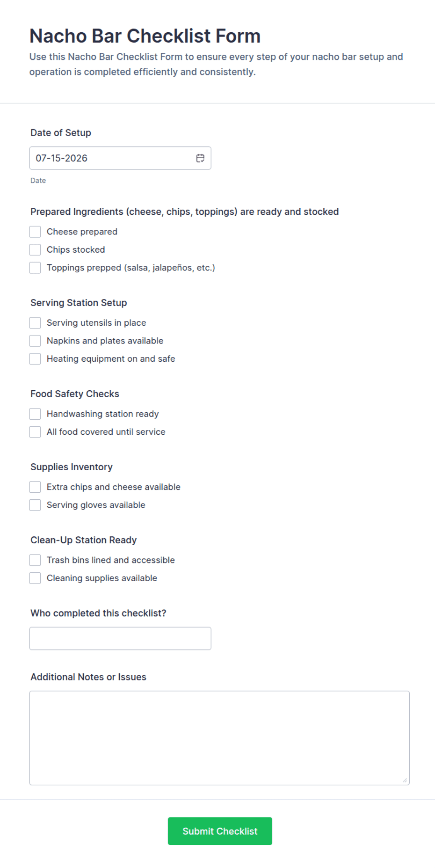Check Napkins and plates available
Viewport: 435px width, 868px height.
click(x=35, y=341)
